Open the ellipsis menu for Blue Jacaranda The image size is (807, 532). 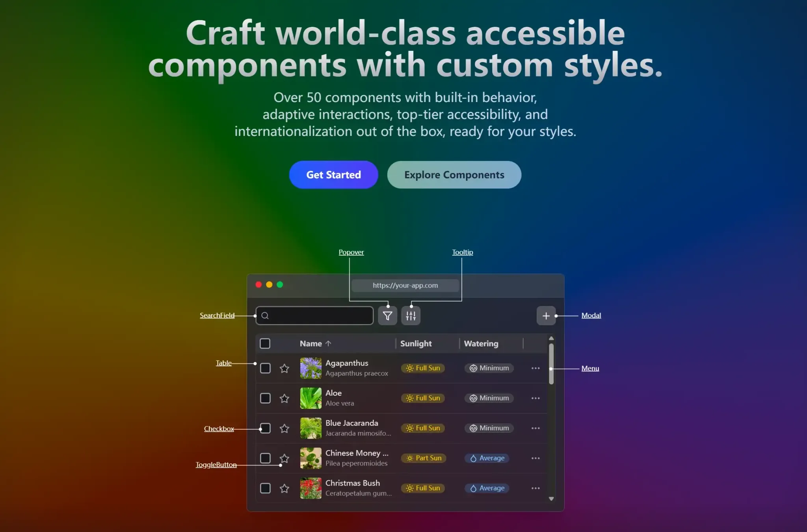click(x=535, y=428)
